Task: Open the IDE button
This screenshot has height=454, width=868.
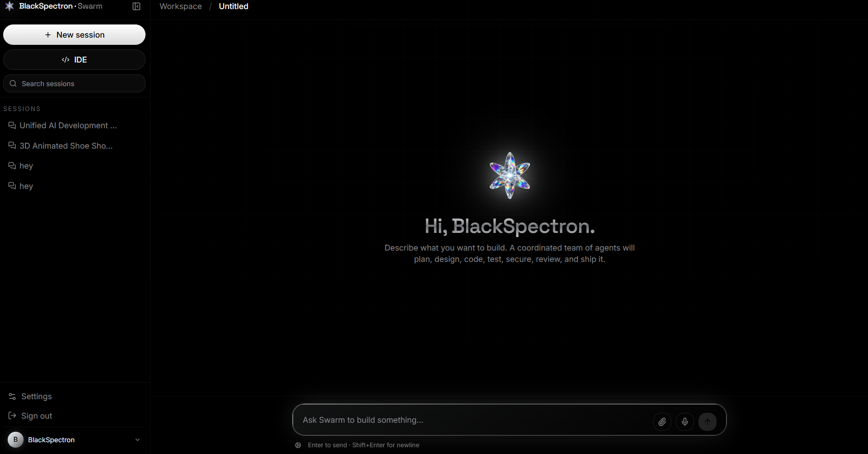Action: pyautogui.click(x=74, y=60)
